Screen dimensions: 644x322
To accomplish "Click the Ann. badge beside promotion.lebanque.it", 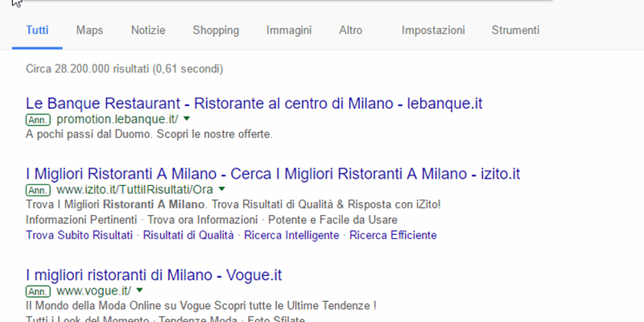I will coord(38,120).
